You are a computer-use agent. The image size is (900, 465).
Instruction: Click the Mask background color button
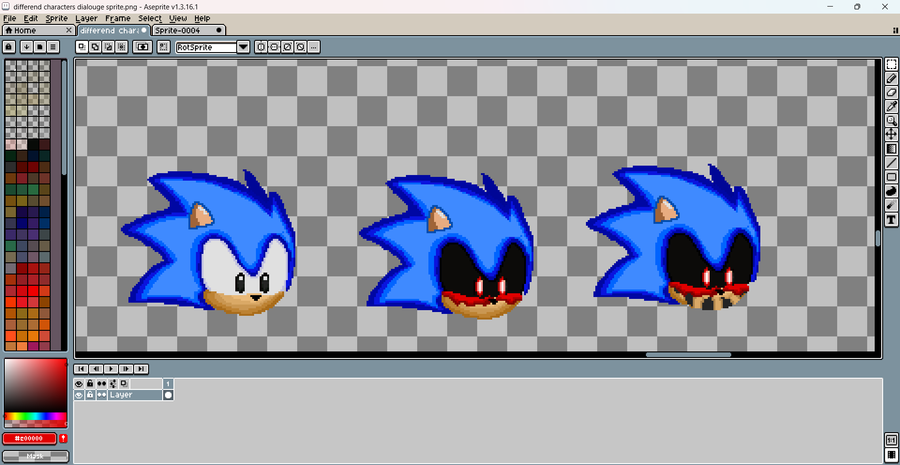coord(36,456)
